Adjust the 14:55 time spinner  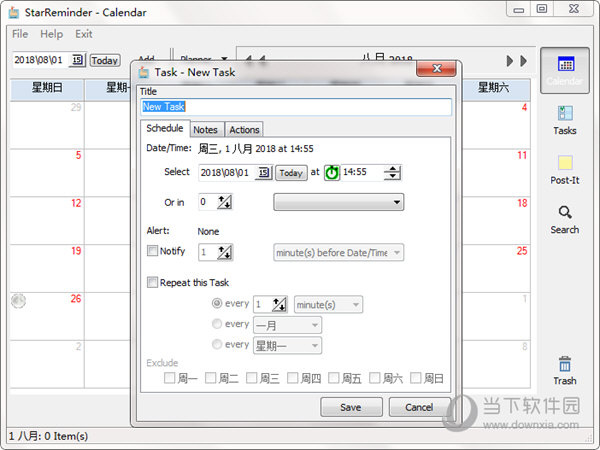392,173
